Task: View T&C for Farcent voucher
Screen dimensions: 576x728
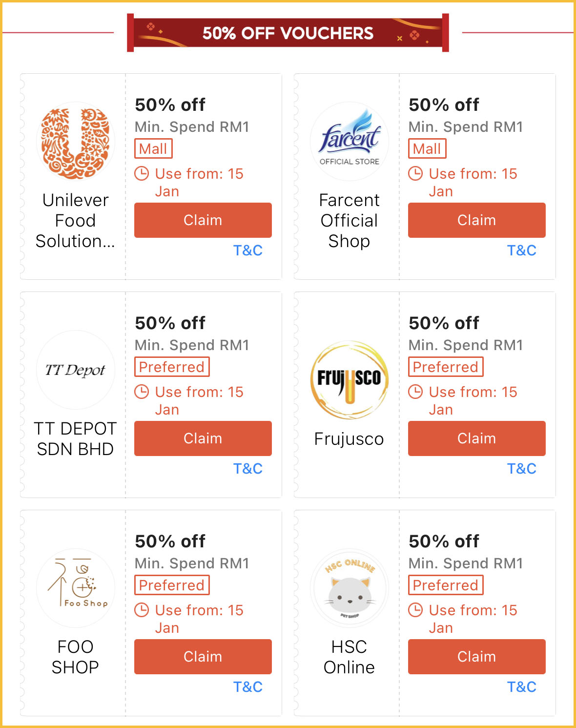Action: tap(522, 250)
